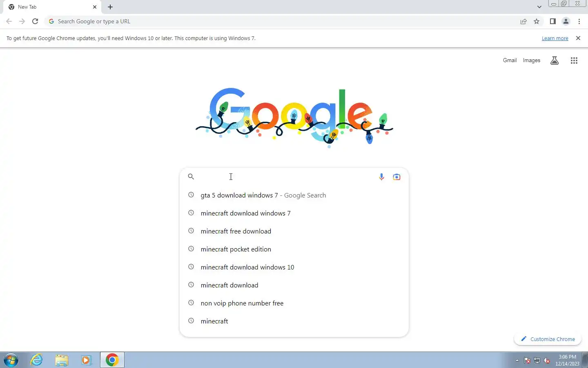Open the volume speaker tray icon

pyautogui.click(x=547, y=360)
